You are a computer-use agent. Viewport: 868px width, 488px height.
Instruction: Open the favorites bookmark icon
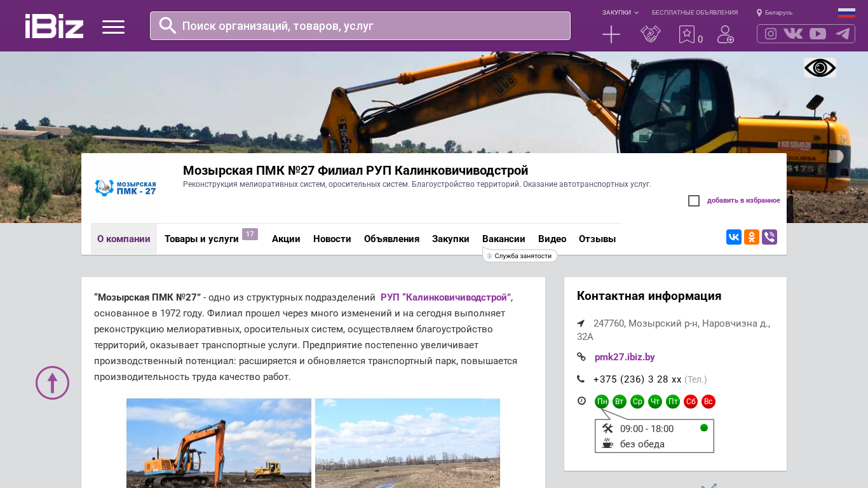click(687, 34)
